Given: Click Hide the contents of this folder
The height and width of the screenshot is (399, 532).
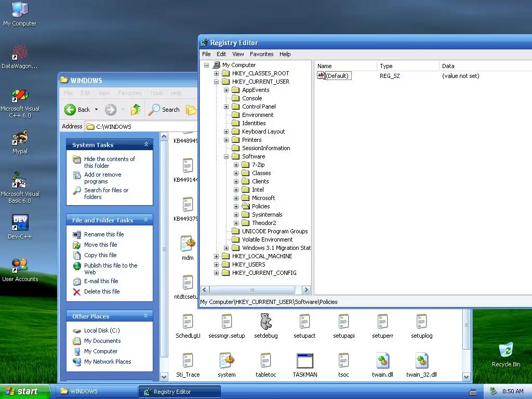Looking at the screenshot, I should [109, 162].
